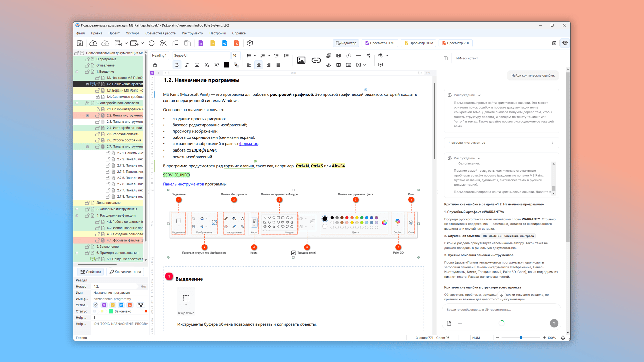
Task: Align text to the left
Action: pyautogui.click(x=249, y=65)
